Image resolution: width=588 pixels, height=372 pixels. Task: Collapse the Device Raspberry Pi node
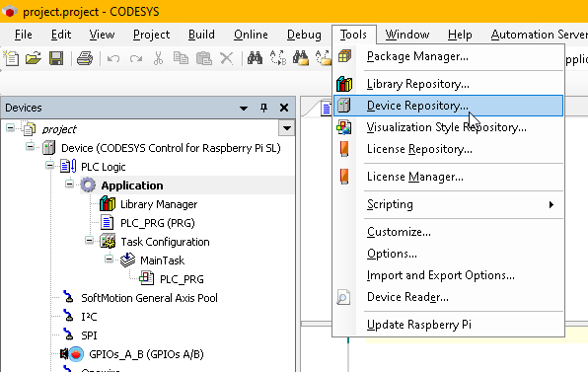30,146
